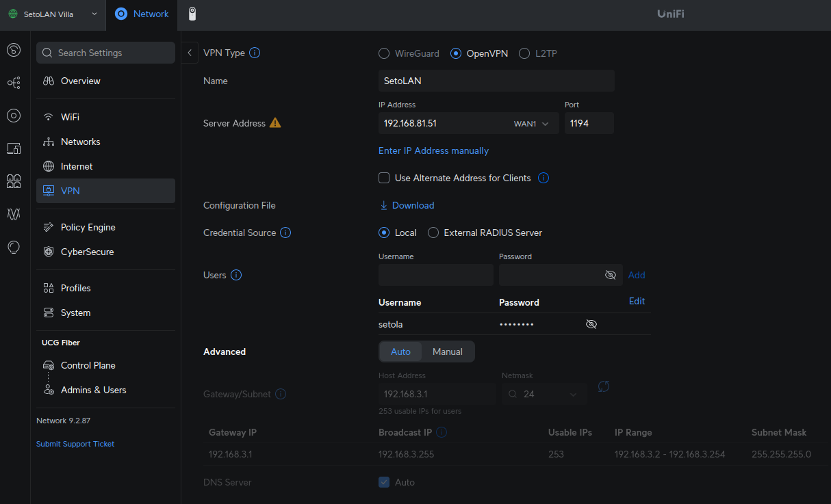Open CyberSecure settings
Viewport: 831px width, 504px height.
tap(105, 252)
